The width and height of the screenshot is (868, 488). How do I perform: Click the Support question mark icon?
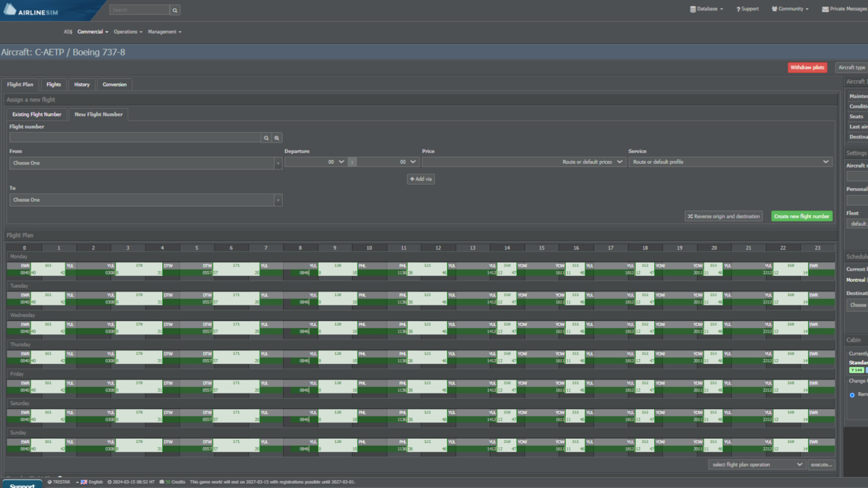click(738, 9)
